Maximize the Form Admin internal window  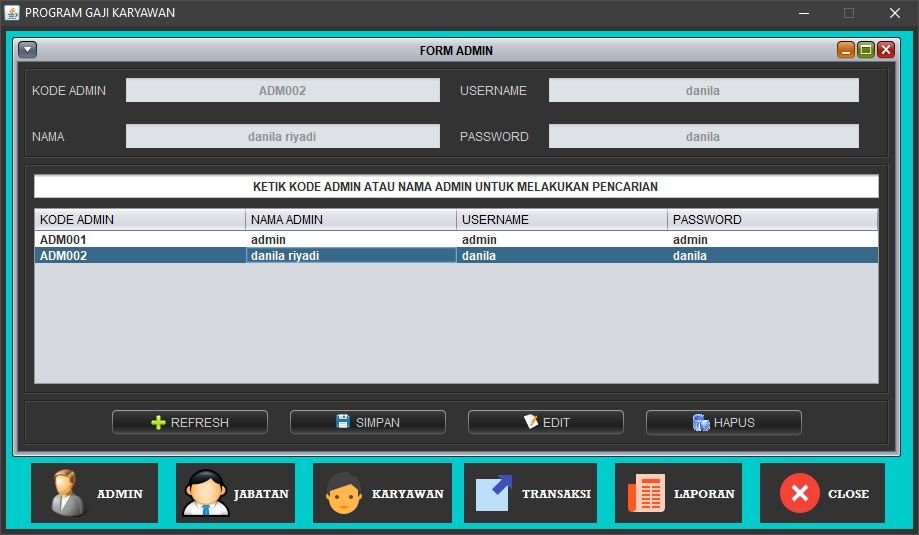click(x=866, y=50)
